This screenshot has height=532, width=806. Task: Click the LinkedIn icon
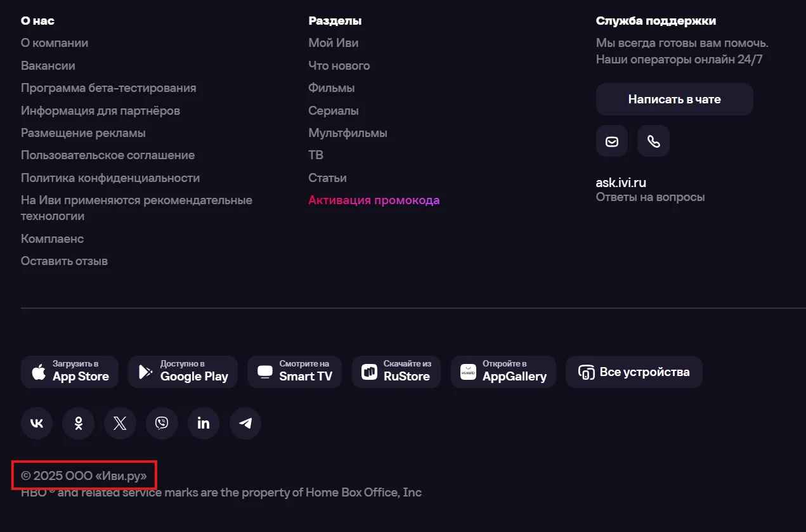tap(204, 423)
